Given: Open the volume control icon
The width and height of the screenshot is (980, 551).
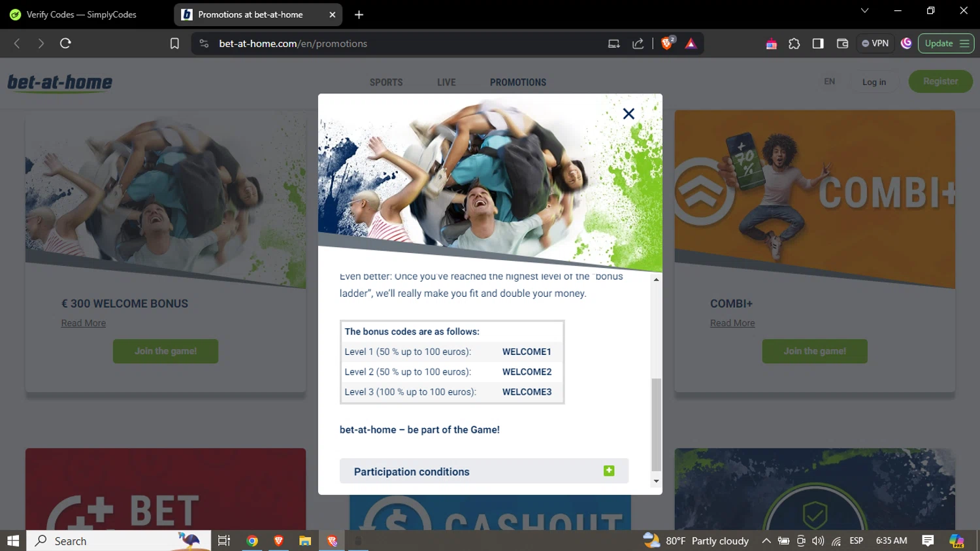Looking at the screenshot, I should (x=818, y=541).
